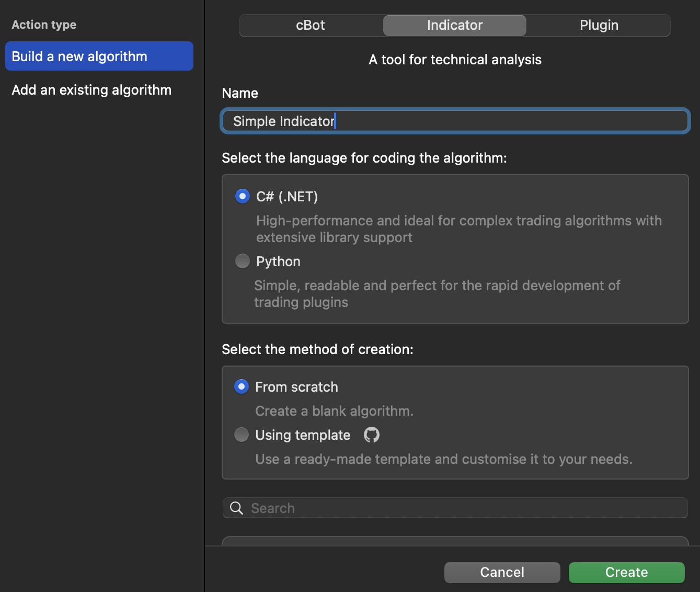Click the Python 'Simple, readable' description text
700x592 pixels.
point(437,294)
